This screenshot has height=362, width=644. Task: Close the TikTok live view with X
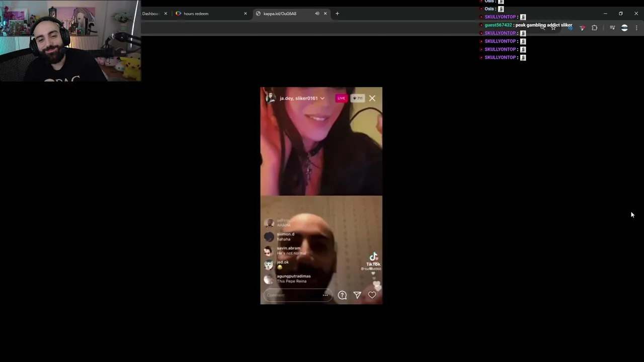[372, 99]
